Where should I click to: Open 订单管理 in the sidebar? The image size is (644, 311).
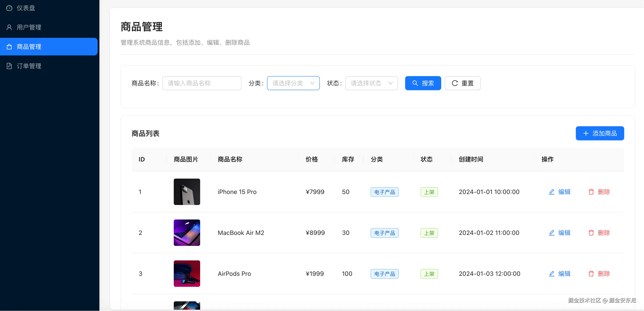click(x=29, y=66)
